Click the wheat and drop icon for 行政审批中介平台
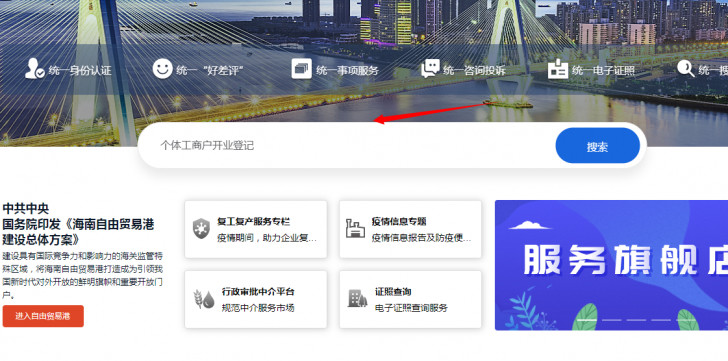The image size is (728, 361). [x=203, y=299]
